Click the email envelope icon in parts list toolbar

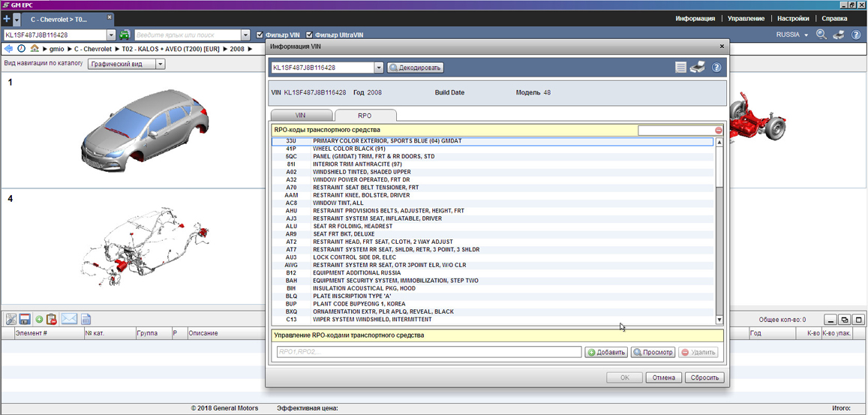[x=69, y=320]
